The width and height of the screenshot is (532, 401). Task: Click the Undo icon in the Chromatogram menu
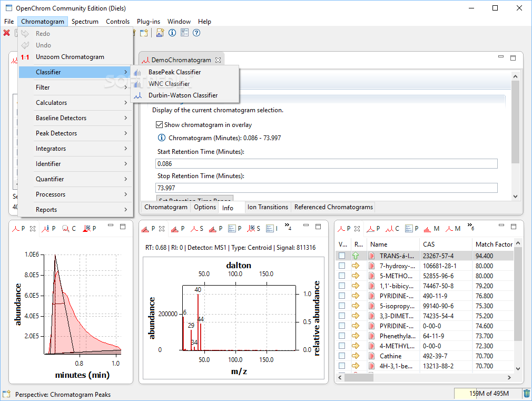[x=25, y=45]
